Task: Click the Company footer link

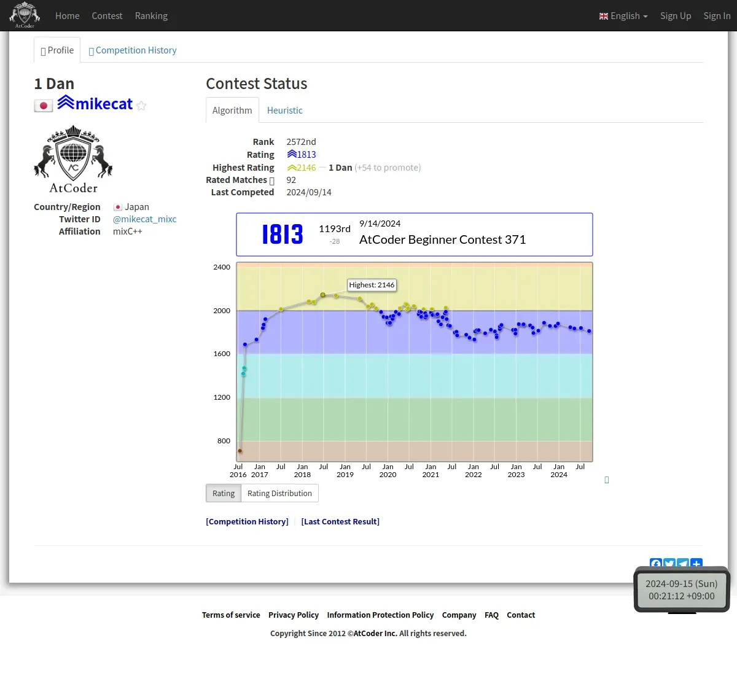Action: point(459,615)
